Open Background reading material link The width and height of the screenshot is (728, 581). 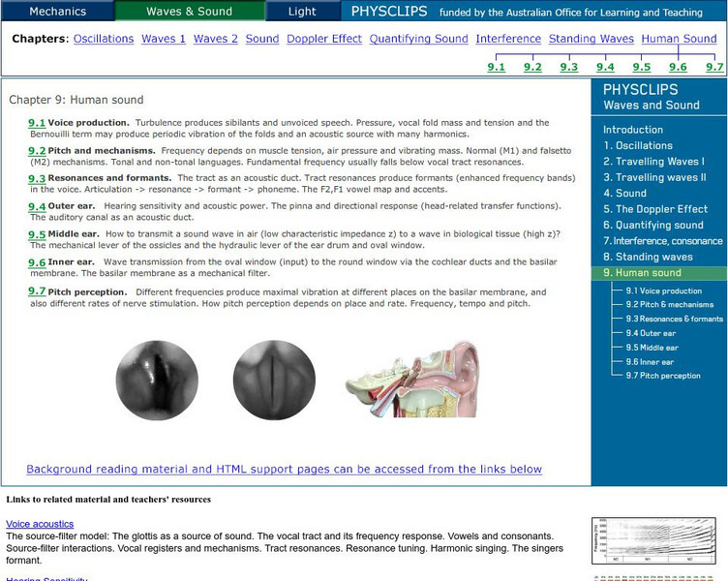pyautogui.click(x=285, y=469)
